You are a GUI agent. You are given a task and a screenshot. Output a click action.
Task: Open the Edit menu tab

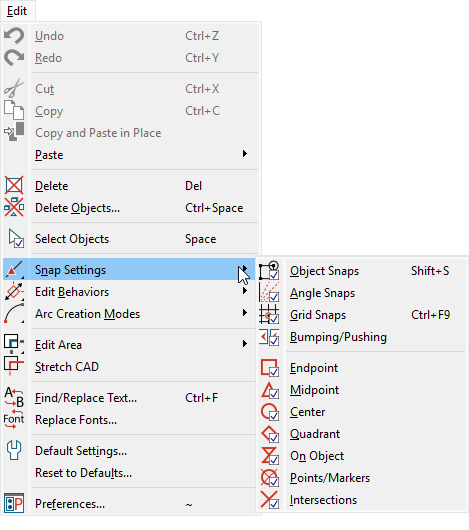click(x=17, y=11)
